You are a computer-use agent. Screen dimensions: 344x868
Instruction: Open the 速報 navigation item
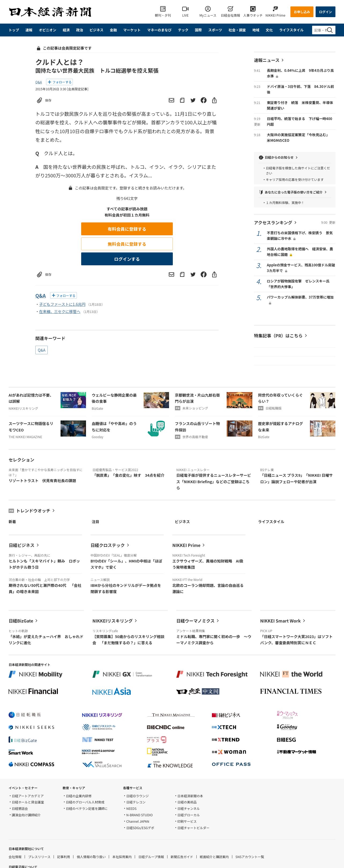(29, 30)
